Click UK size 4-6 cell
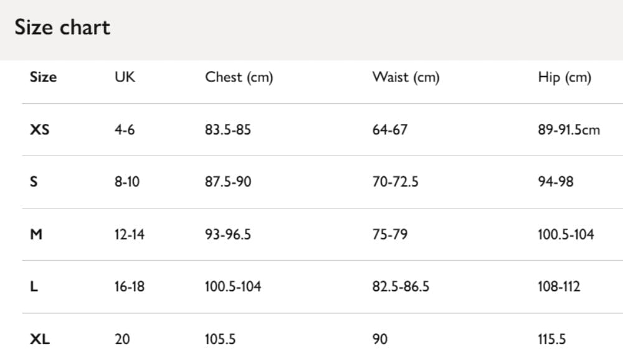The image size is (623, 364). click(125, 130)
